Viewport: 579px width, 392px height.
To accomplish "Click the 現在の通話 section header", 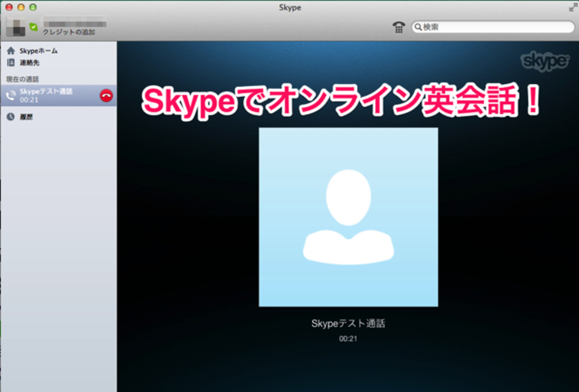I will coord(23,79).
